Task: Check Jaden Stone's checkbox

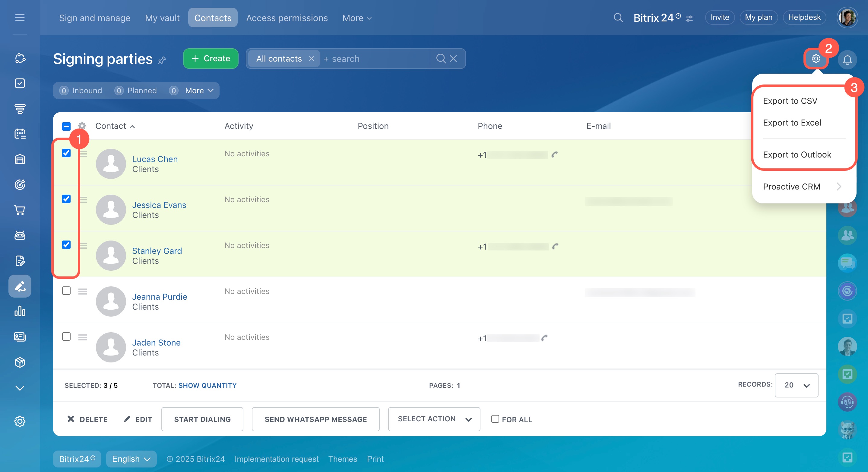Action: (x=66, y=336)
